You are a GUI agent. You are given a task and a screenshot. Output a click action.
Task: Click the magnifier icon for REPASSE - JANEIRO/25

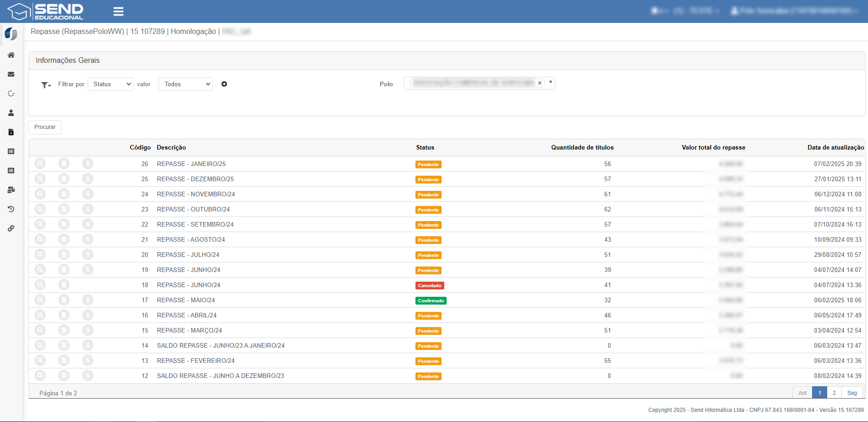(x=40, y=164)
